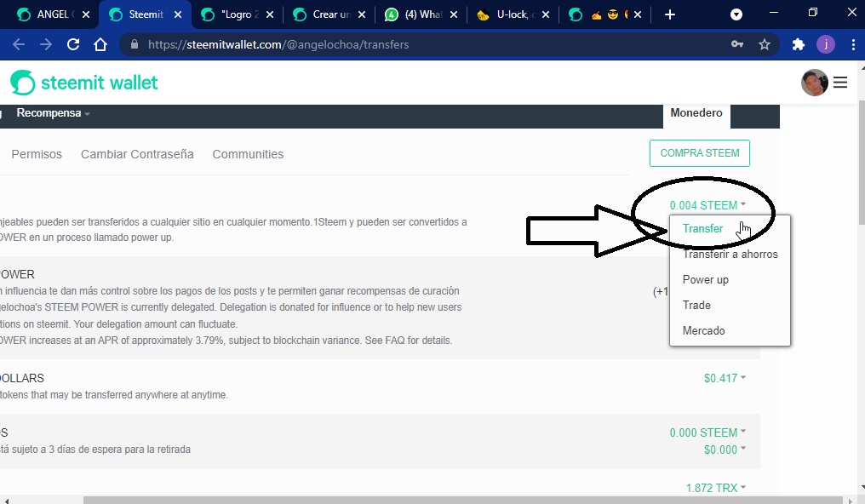
Task: Click the vertical page scrollbar
Action: pos(861,162)
